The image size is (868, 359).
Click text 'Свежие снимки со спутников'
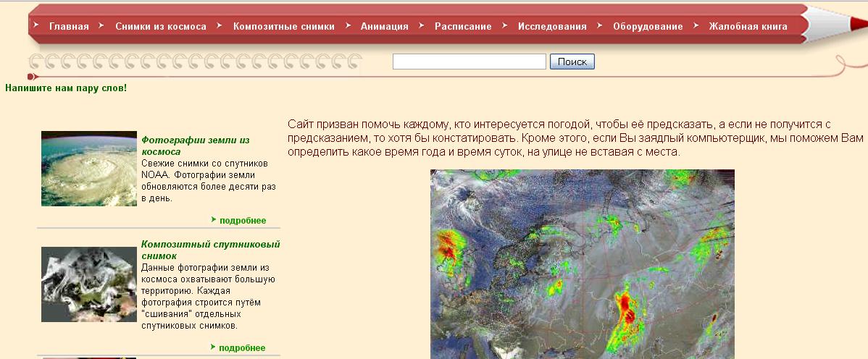205,163
